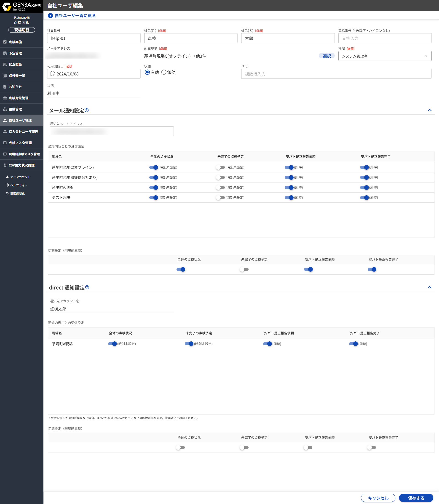
Task: Click the help icon next to メール通知設定
Action: pyautogui.click(x=87, y=110)
